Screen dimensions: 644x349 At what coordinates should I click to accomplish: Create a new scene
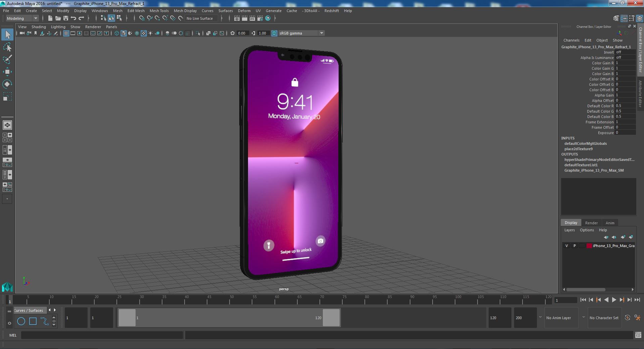[50, 18]
